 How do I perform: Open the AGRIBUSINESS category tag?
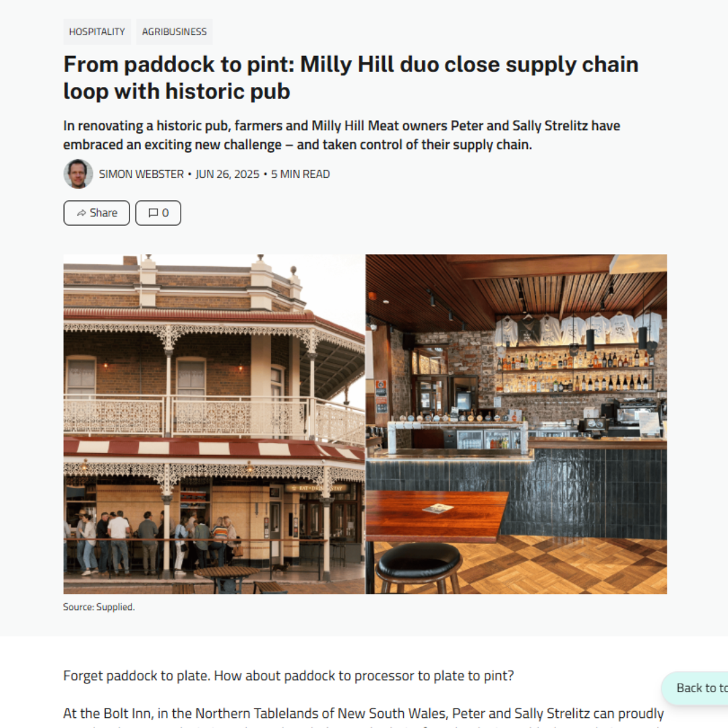pyautogui.click(x=174, y=32)
